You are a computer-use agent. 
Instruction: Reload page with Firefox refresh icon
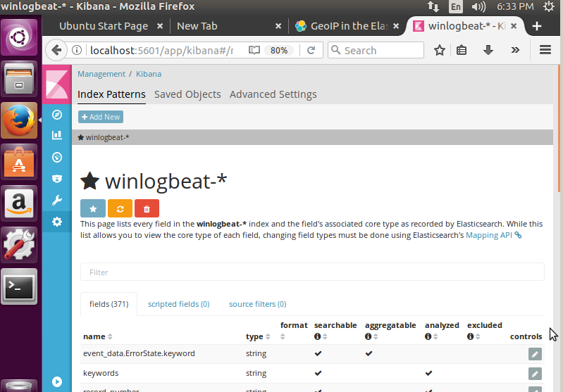tap(311, 50)
